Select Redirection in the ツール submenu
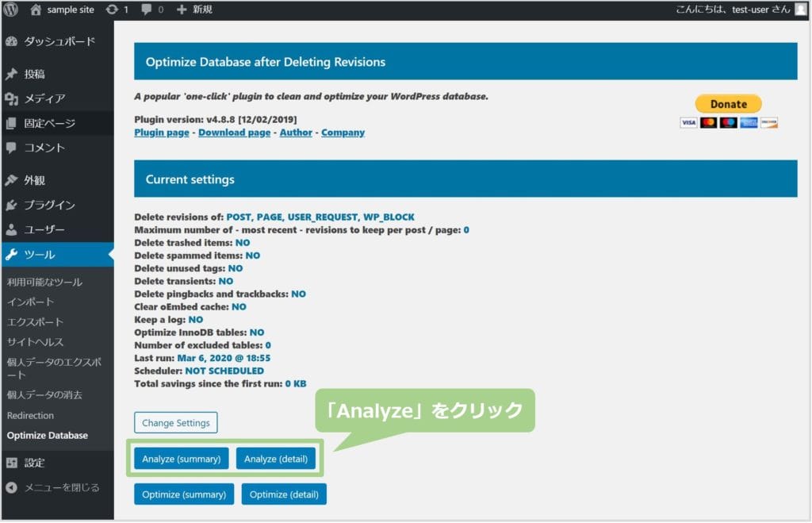 pyautogui.click(x=30, y=415)
